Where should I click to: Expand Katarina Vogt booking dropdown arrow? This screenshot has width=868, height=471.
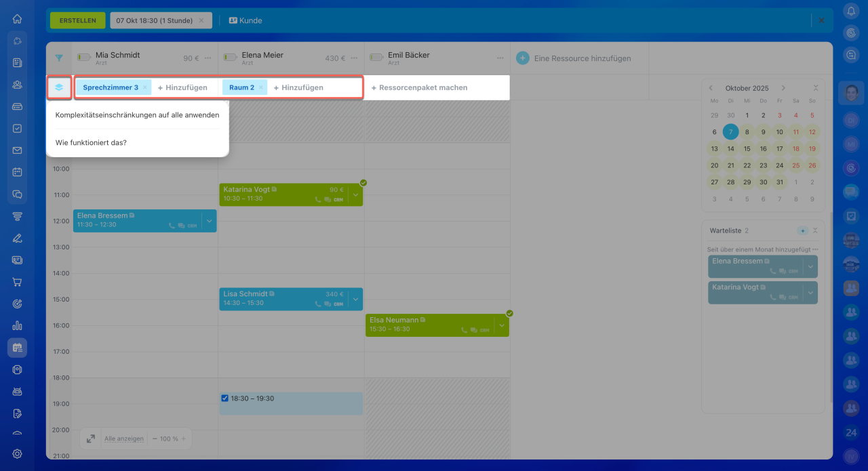[356, 195]
